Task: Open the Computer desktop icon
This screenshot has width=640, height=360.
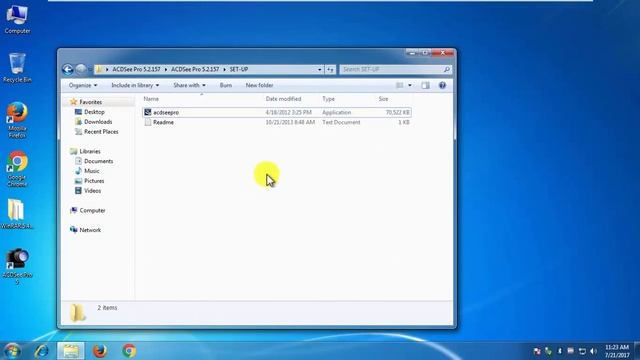Action: [17, 19]
